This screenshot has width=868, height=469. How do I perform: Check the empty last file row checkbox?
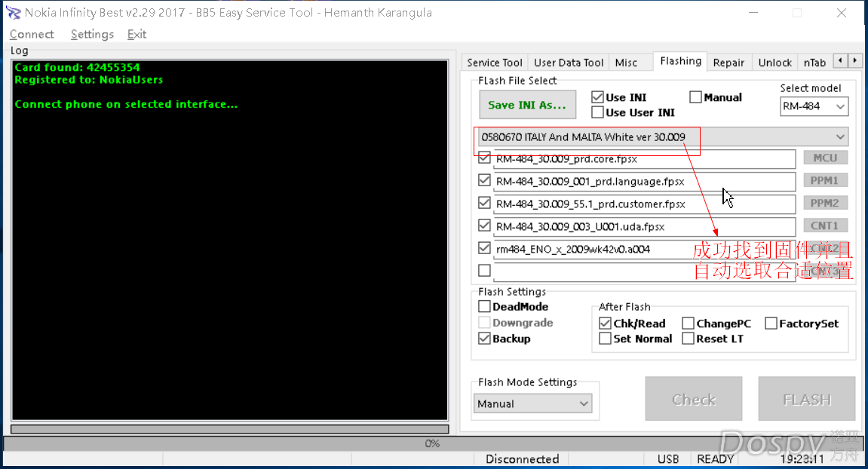click(484, 271)
